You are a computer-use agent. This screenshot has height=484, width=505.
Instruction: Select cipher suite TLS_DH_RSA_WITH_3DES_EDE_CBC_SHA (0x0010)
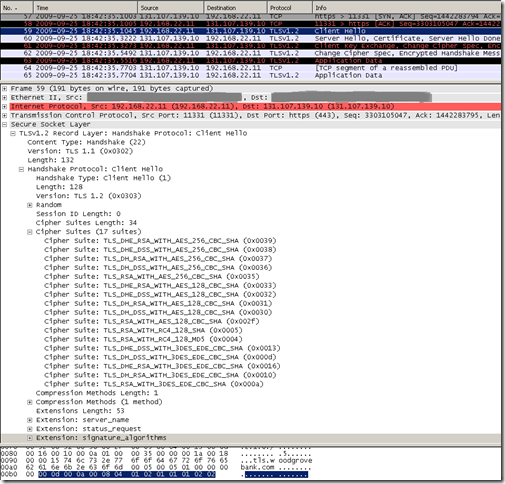click(x=160, y=376)
